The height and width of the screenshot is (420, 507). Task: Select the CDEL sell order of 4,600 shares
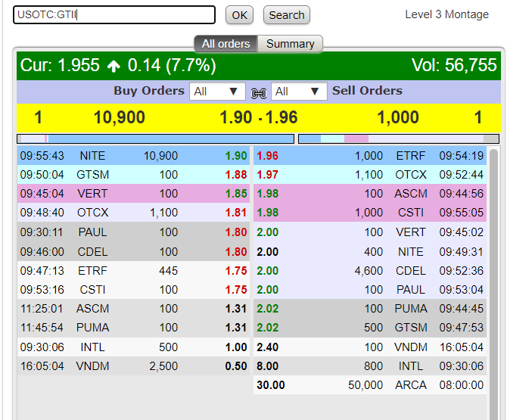[370, 270]
